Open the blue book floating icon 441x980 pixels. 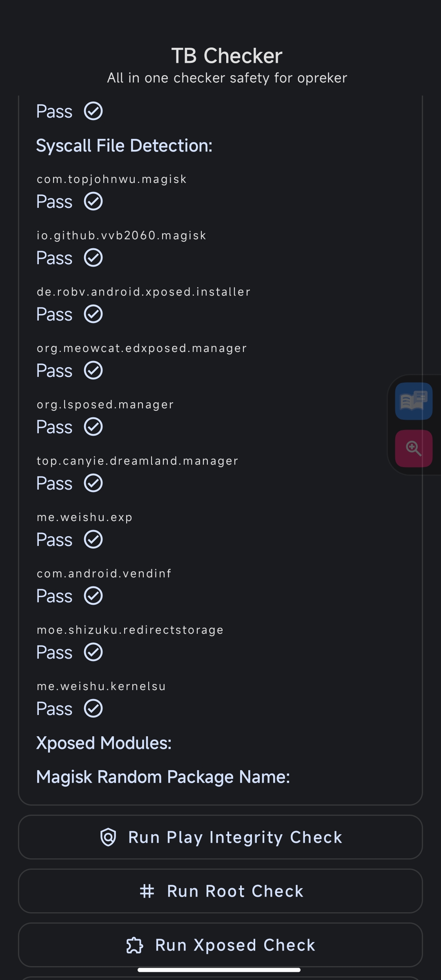[x=414, y=401]
